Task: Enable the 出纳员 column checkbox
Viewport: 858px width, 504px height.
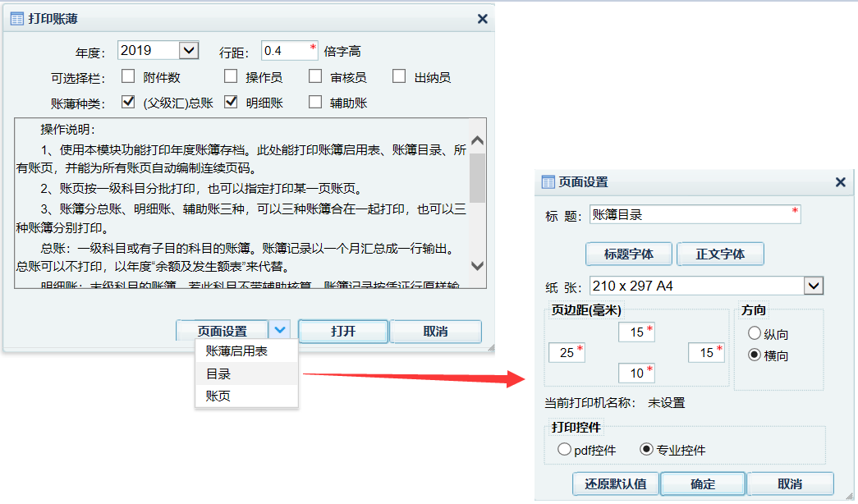Action: (x=399, y=76)
